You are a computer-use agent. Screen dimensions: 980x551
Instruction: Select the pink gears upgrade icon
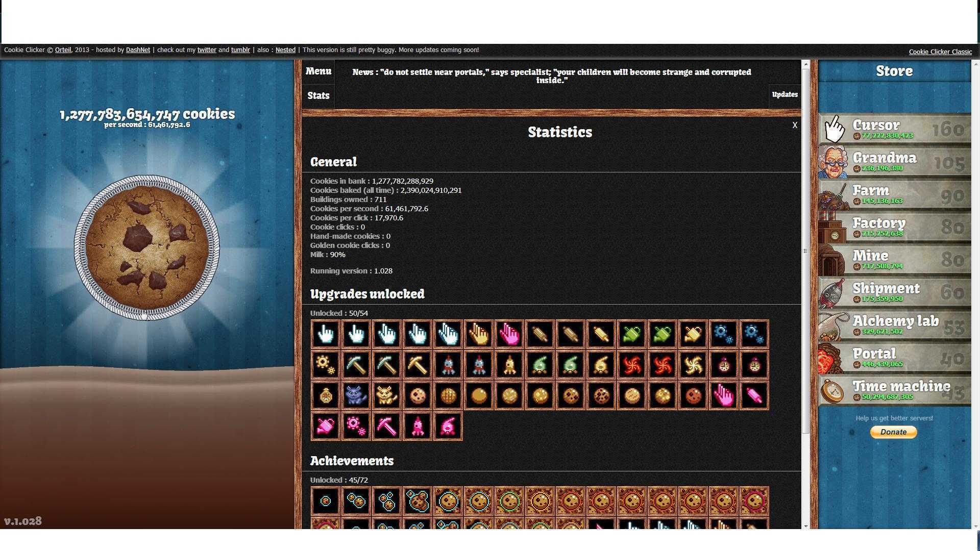[x=356, y=427]
